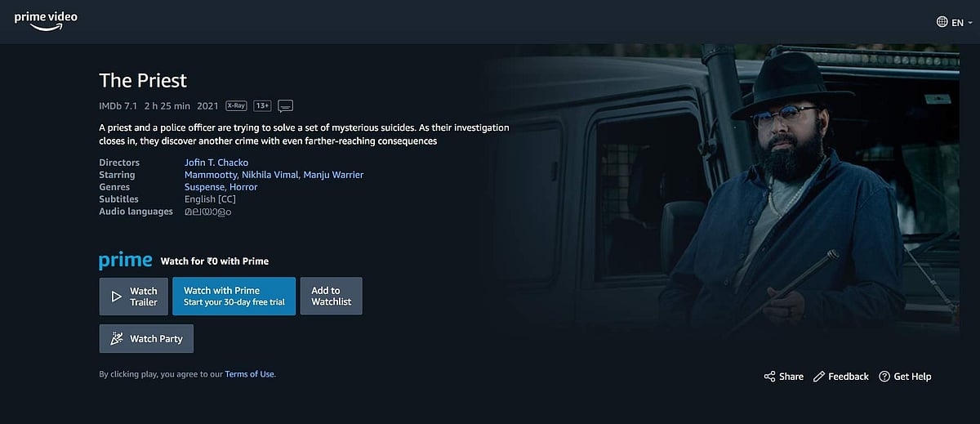Browse the Horror genre link

tap(243, 187)
